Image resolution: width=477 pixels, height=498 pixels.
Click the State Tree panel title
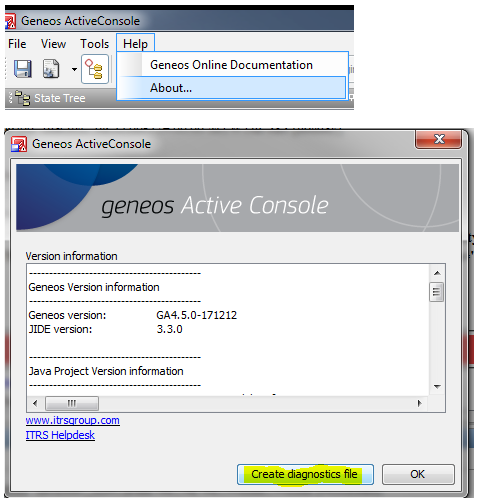pos(60,98)
